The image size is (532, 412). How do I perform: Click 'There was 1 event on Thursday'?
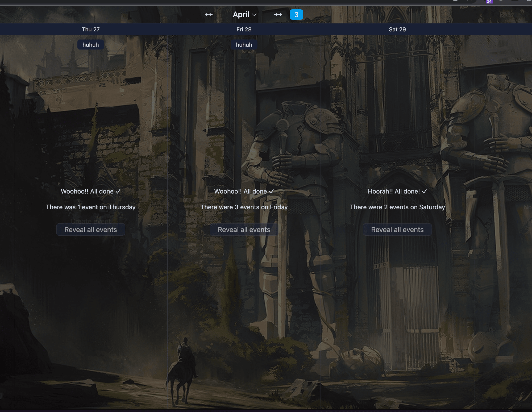90,207
